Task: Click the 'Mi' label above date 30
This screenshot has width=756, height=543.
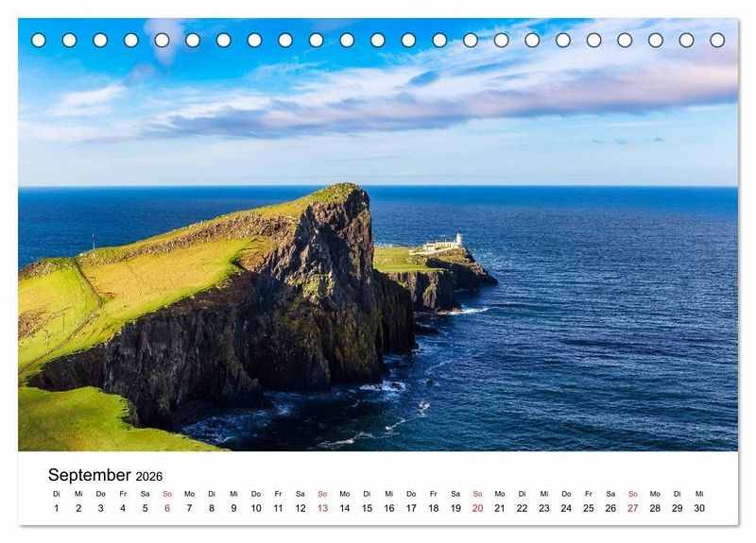Action: 699,494
